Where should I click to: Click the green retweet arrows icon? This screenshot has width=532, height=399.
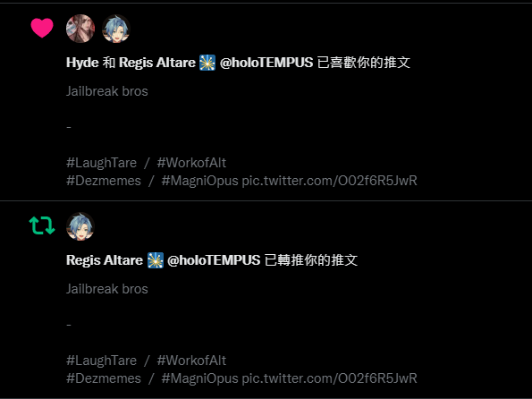click(42, 225)
